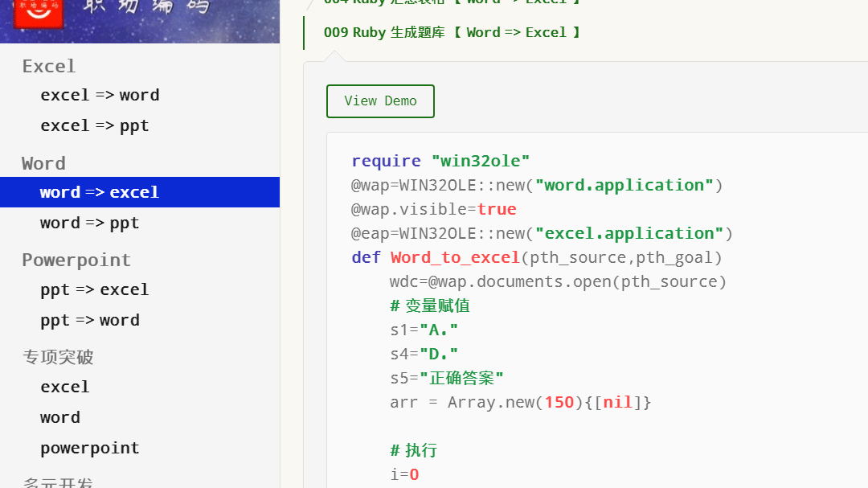Open the word => ppt sidebar link
Viewport: 868px width, 488px height.
click(89, 223)
